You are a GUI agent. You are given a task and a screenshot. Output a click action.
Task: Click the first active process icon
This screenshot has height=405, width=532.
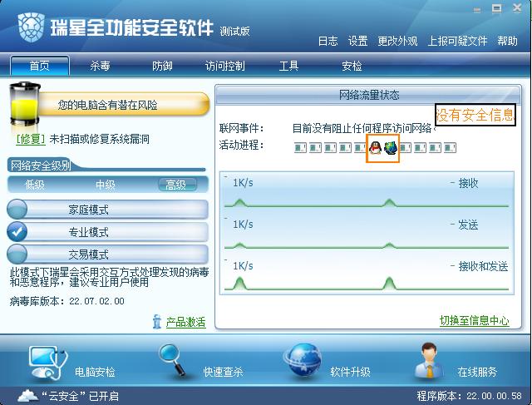[x=300, y=148]
